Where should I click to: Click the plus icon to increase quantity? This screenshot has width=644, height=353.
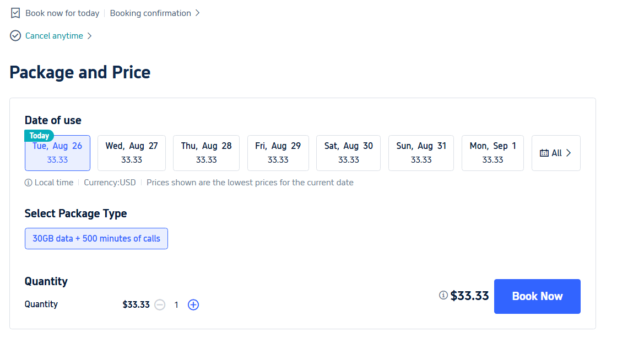[x=193, y=304]
